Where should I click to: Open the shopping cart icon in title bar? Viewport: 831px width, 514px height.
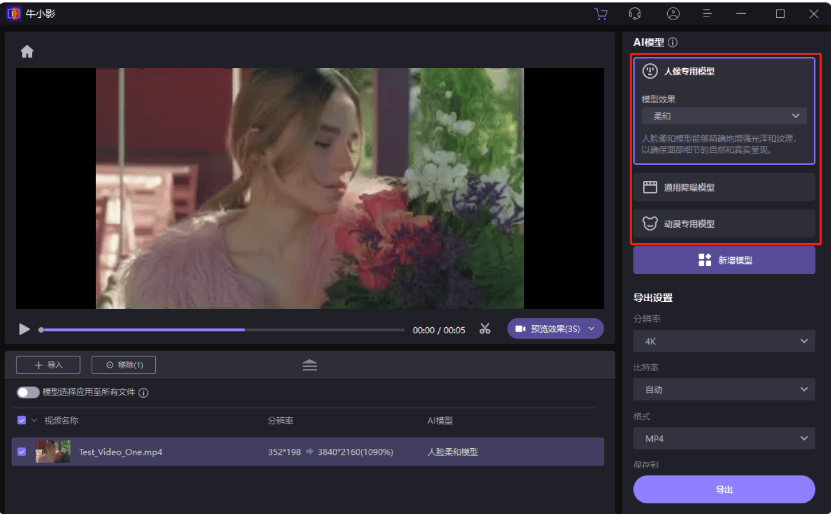[x=600, y=14]
